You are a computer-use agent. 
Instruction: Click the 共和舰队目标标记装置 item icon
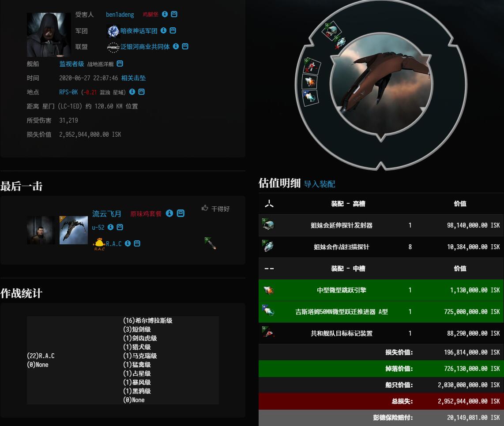(268, 333)
